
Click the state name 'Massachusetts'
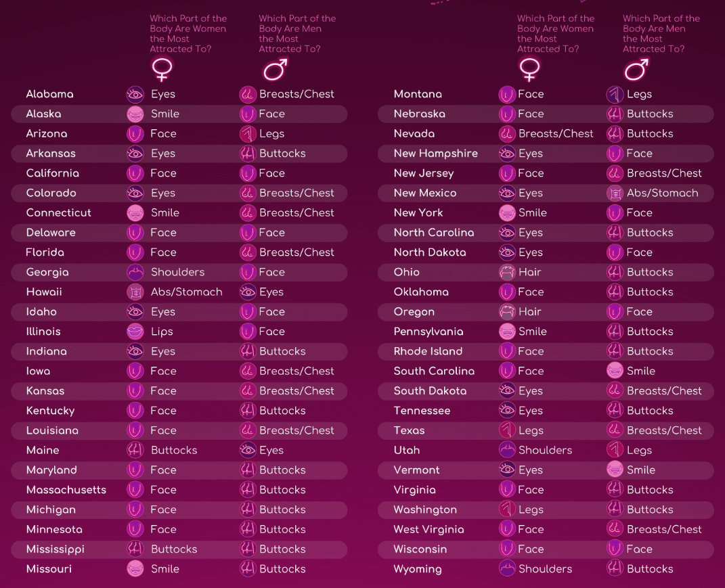[x=66, y=490]
